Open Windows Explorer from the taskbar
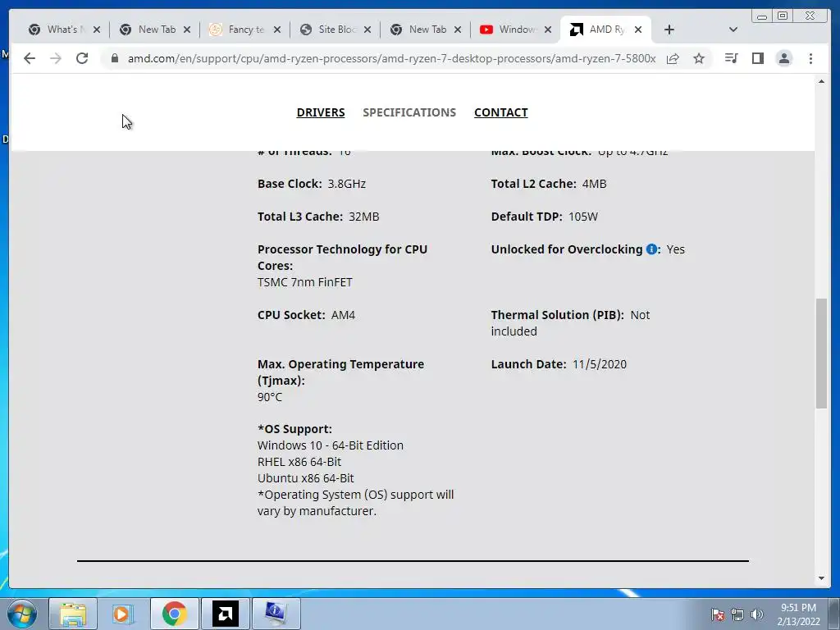 [x=73, y=614]
